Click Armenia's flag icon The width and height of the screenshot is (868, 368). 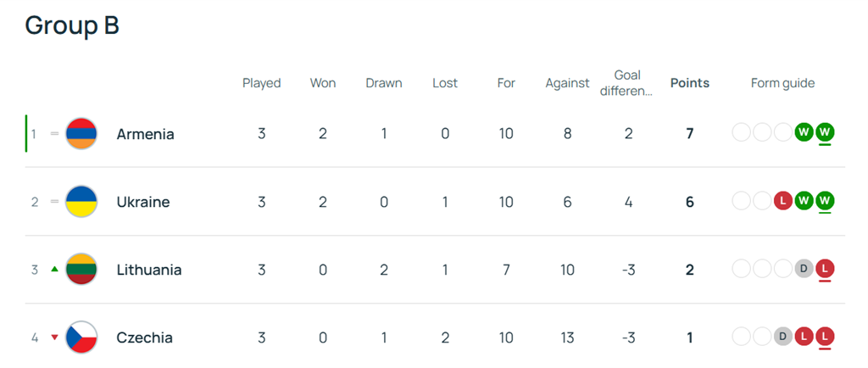81,134
